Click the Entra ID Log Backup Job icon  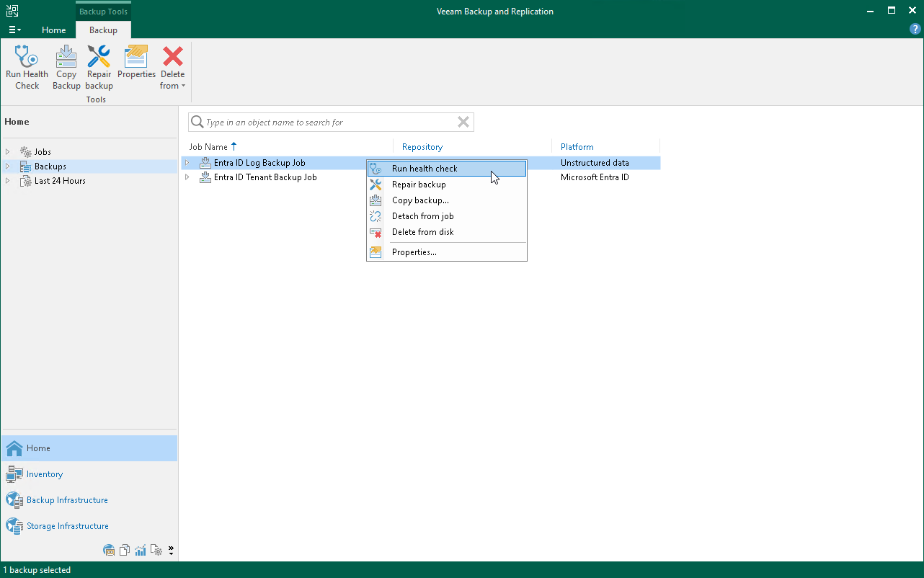click(x=205, y=163)
